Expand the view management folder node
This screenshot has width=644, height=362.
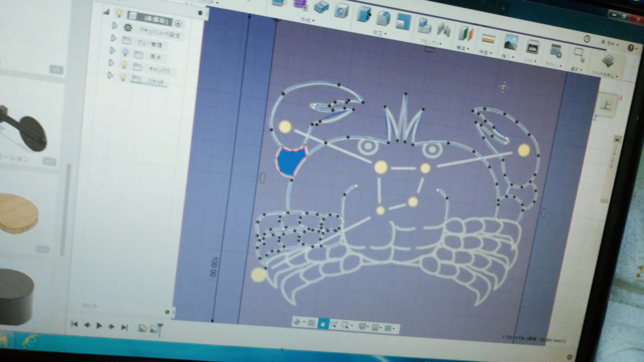pyautogui.click(x=113, y=38)
